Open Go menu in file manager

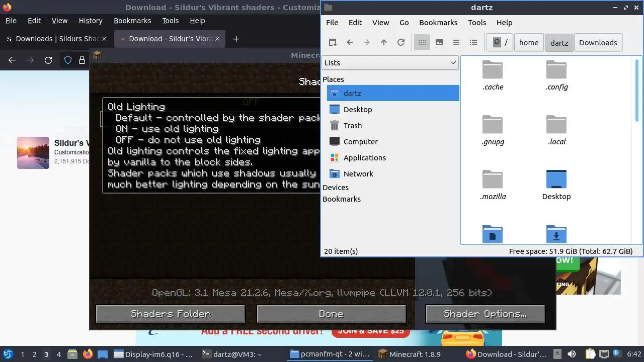click(x=404, y=23)
